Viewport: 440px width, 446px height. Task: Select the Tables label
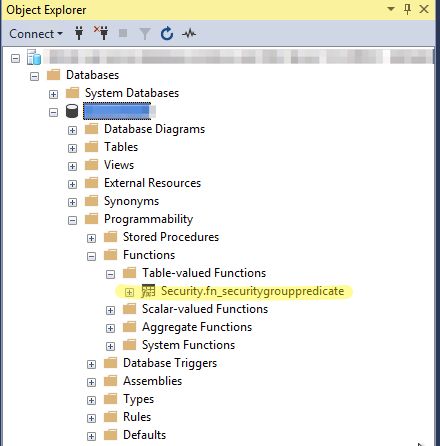pos(121,147)
